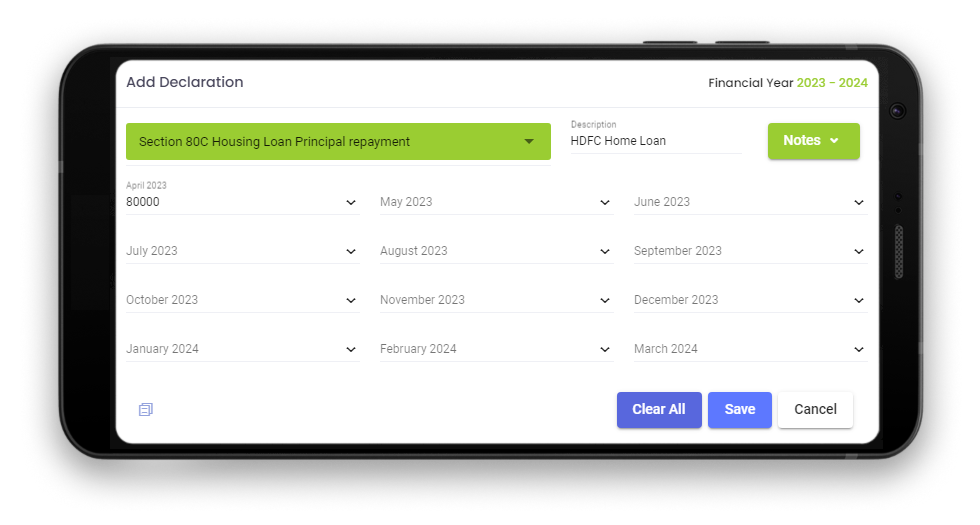This screenshot has width=980, height=525.
Task: Open the September 2023 chevron
Action: (x=859, y=251)
